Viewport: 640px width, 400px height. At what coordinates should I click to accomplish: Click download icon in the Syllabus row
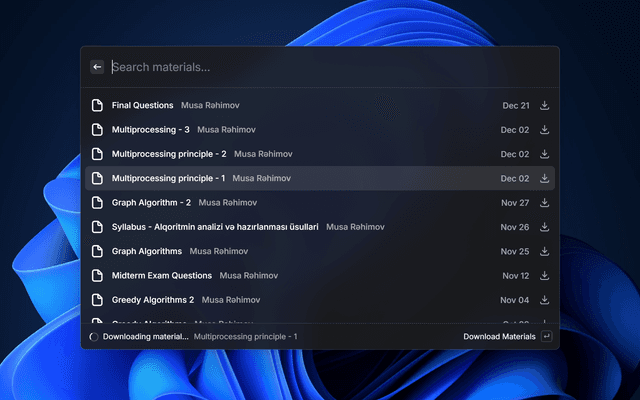point(545,227)
